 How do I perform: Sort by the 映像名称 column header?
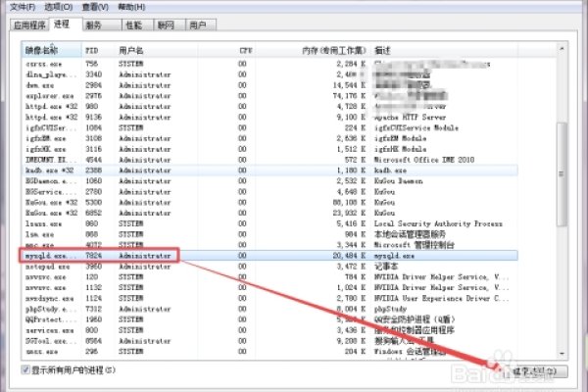[52, 50]
